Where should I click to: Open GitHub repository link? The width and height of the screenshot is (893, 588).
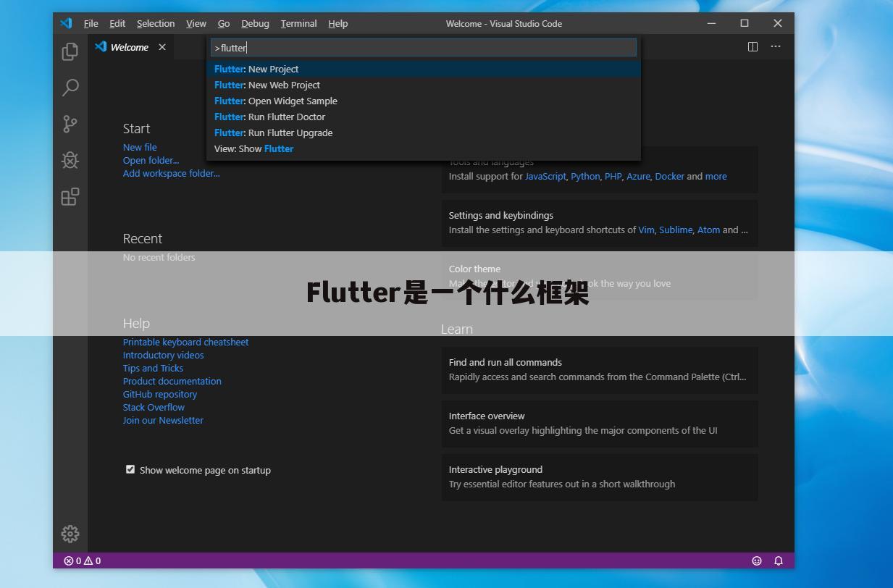[x=159, y=394]
